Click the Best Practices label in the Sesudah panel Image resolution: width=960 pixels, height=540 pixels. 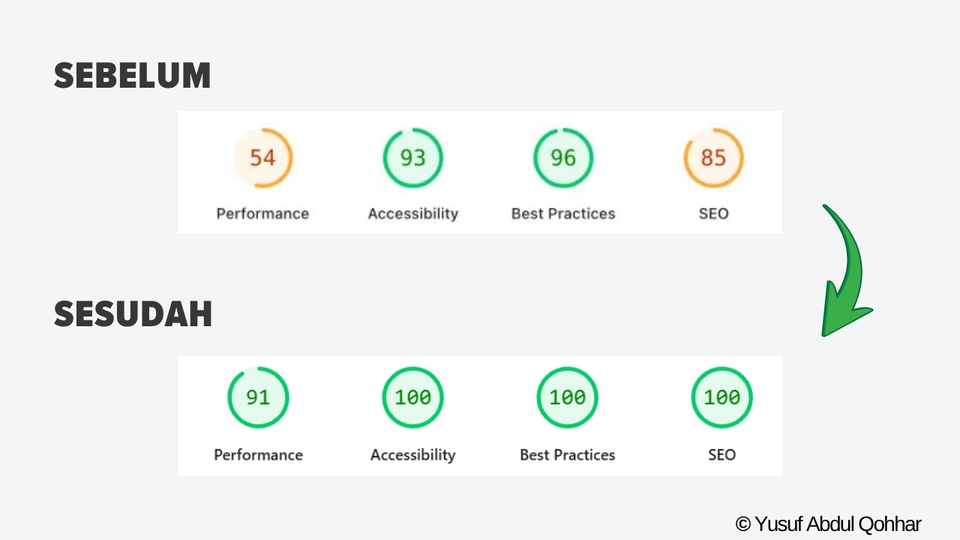pos(567,454)
